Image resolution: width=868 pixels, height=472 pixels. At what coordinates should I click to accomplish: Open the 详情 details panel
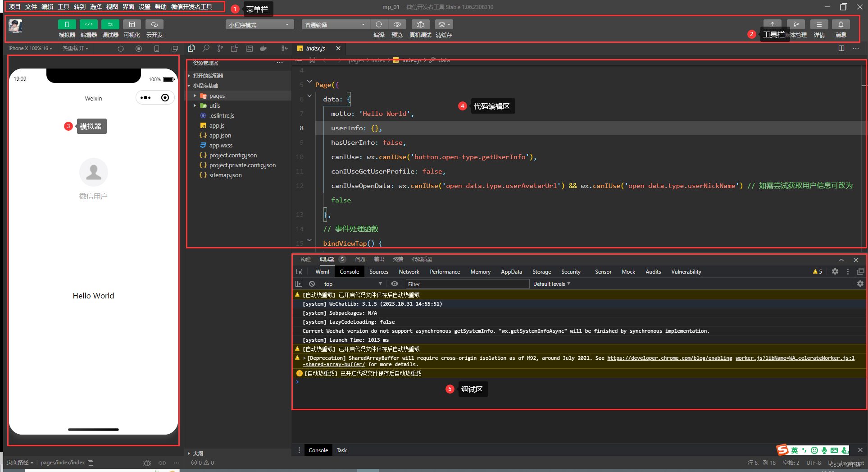coord(819,24)
